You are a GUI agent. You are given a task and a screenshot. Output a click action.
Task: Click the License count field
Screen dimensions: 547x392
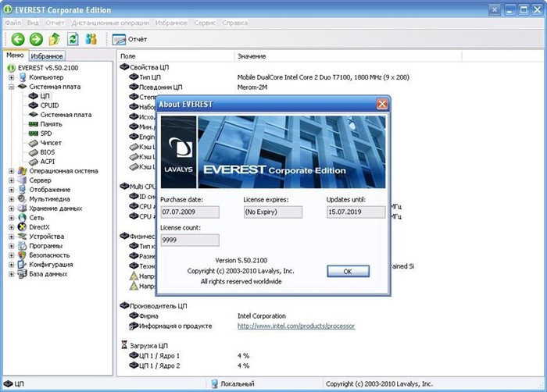tap(190, 241)
